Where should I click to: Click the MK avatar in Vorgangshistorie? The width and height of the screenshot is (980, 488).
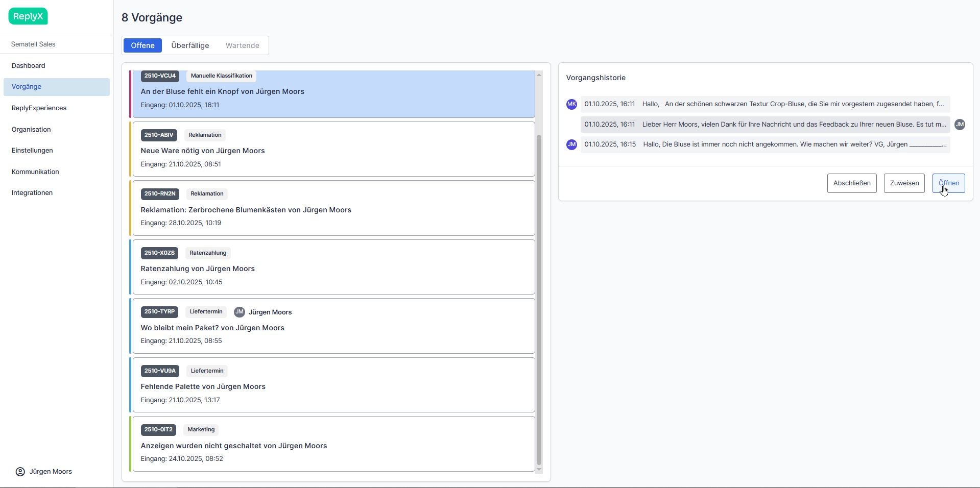pos(571,104)
